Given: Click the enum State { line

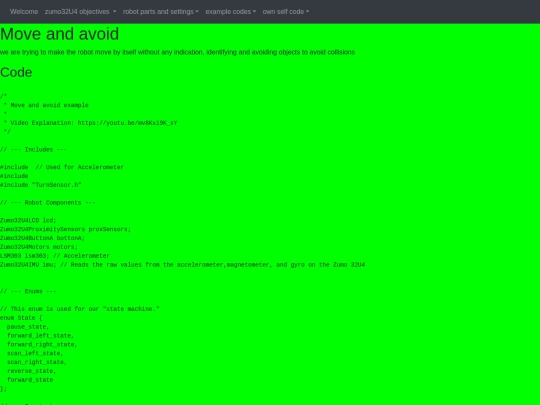Looking at the screenshot, I should [x=21, y=318].
